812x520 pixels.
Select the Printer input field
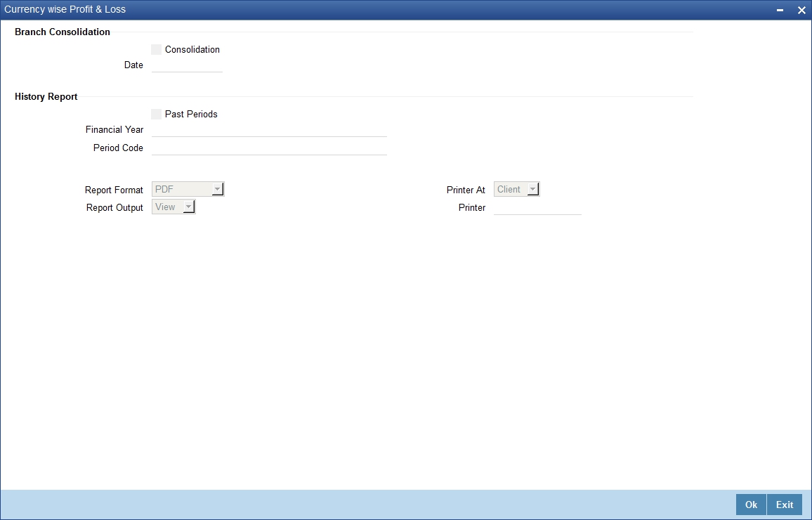click(537, 208)
